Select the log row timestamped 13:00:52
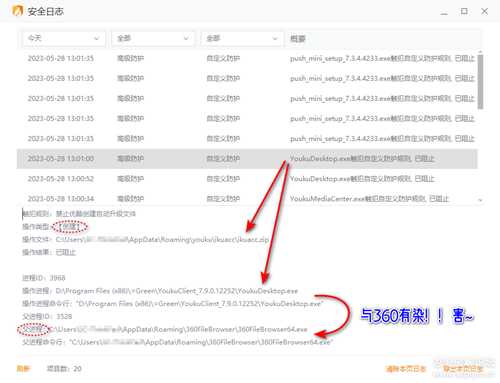 pos(247,179)
